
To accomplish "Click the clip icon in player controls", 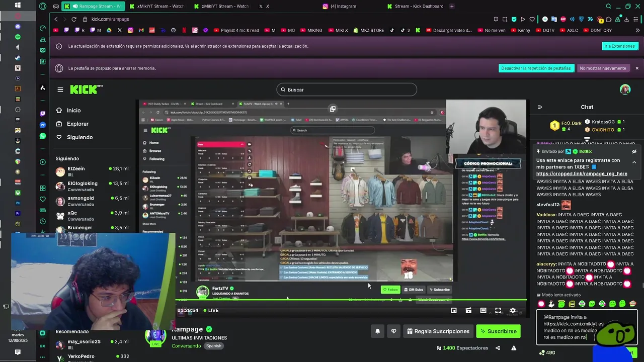I will coord(468,311).
